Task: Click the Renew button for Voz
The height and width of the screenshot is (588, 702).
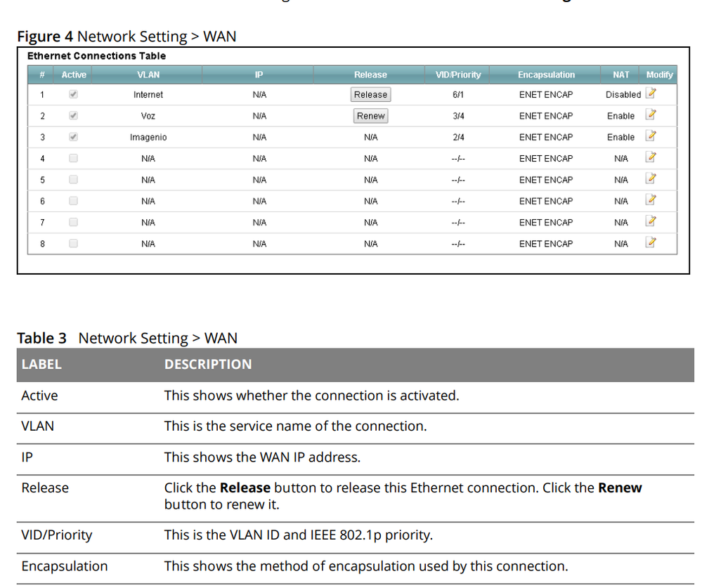Action: 370,114
